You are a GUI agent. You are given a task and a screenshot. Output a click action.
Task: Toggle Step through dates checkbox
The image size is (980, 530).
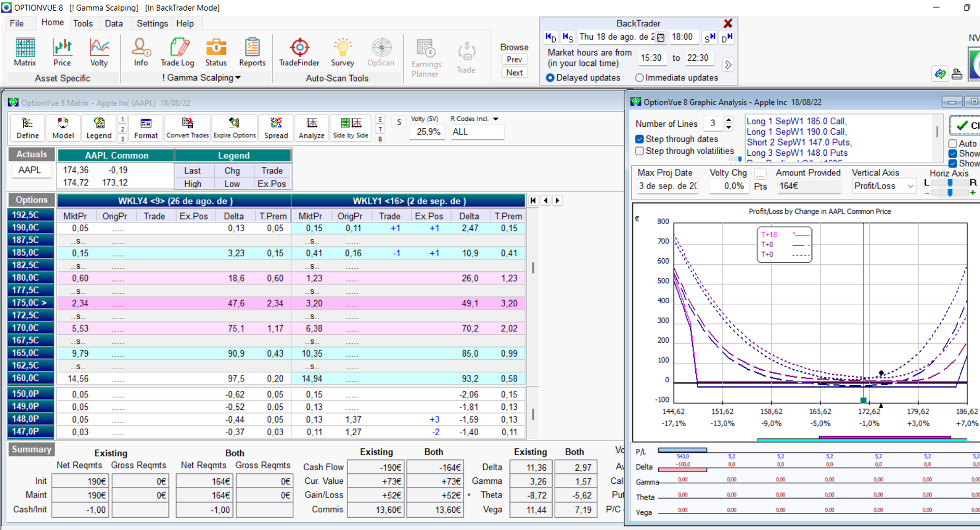[x=639, y=139]
